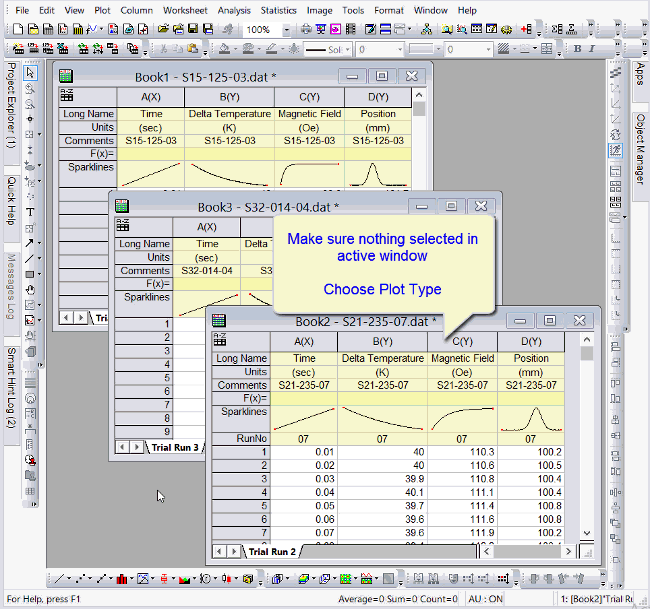
Task: Expand the column plot type dropdown arrow
Action: click(x=133, y=578)
